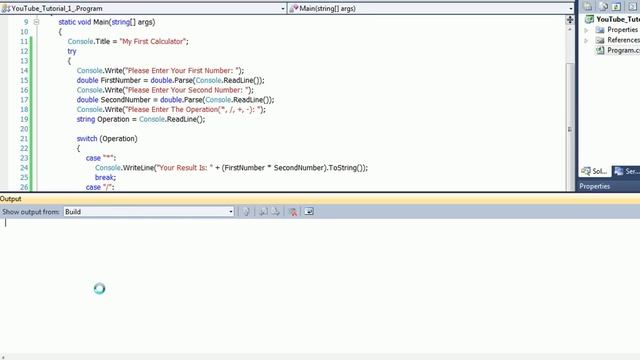
Task: Click the Refresh icon in Solution Explorer
Action: coord(617,6)
